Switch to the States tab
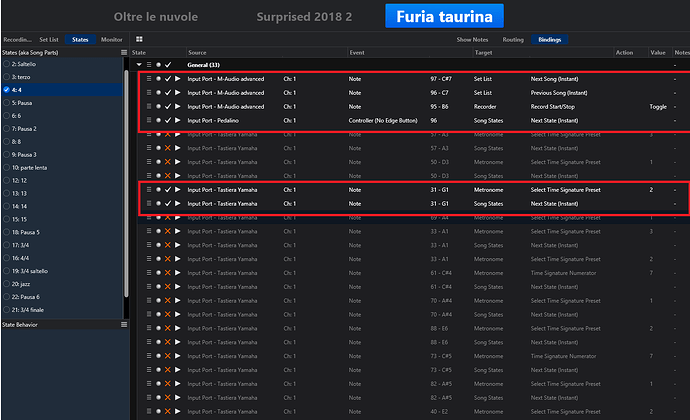 [80, 40]
